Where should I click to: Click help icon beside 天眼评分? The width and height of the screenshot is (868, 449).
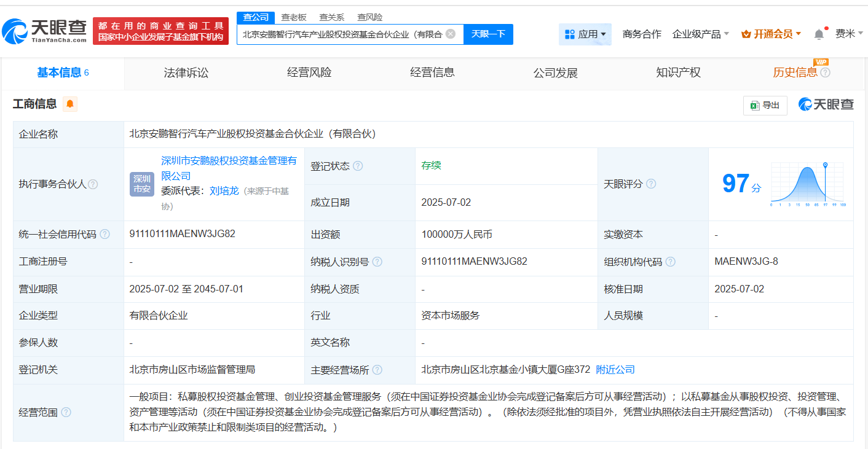click(x=651, y=184)
